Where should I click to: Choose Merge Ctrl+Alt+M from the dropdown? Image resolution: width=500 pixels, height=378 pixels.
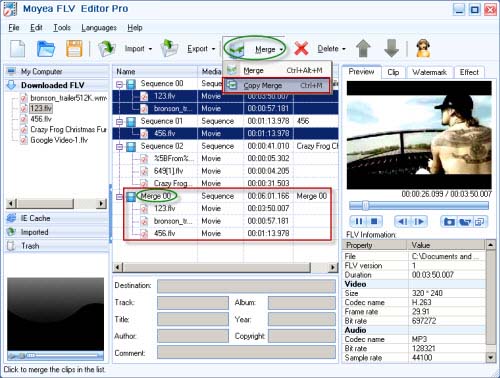click(x=277, y=70)
